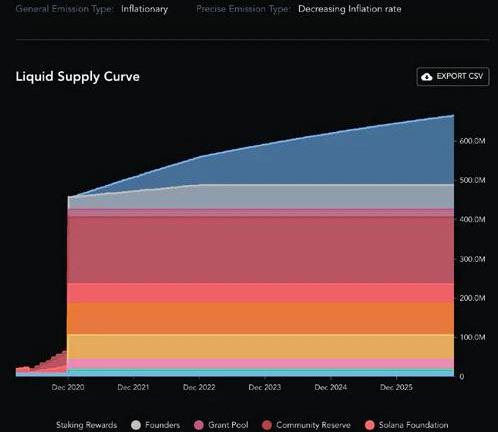Click the large red Community Reserve band
This screenshot has height=432, width=498.
point(260,249)
